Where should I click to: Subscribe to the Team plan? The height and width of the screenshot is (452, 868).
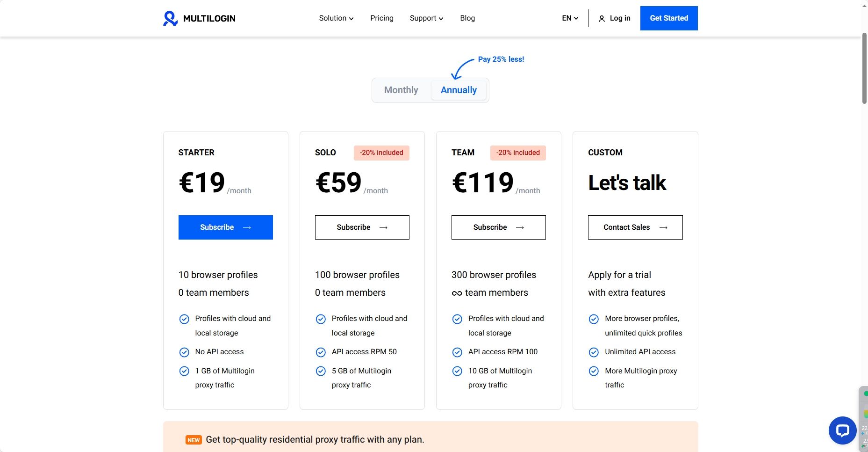(x=499, y=227)
